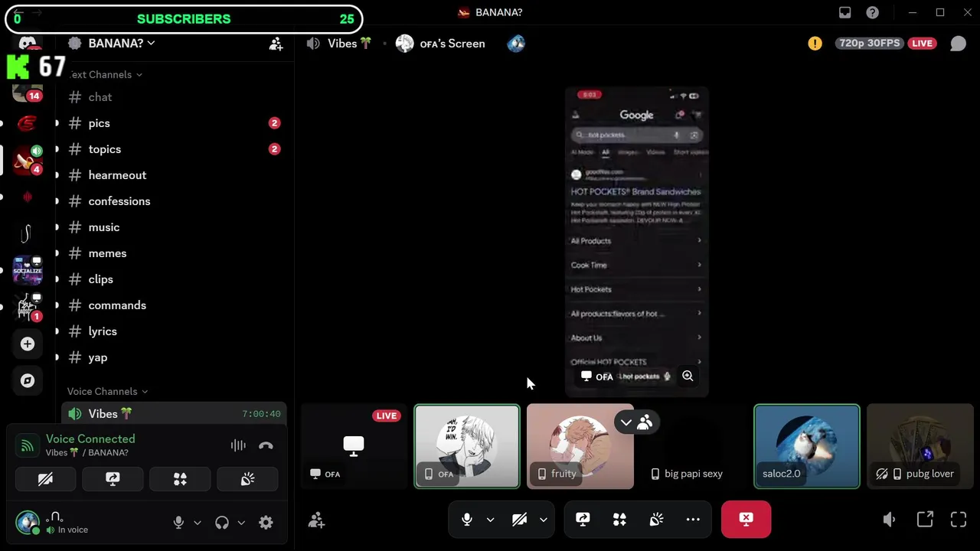The image size is (980, 551).
Task: Show the stream warning exclamation icon
Action: pyautogui.click(x=815, y=44)
